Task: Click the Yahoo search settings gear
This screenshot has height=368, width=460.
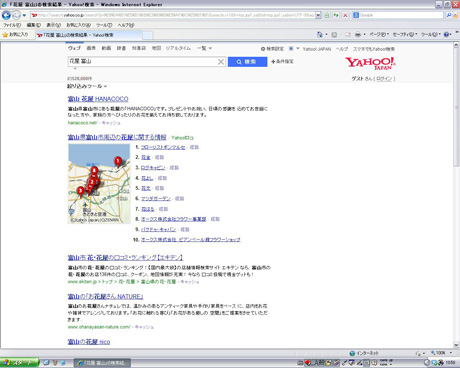Action: pyautogui.click(x=272, y=49)
